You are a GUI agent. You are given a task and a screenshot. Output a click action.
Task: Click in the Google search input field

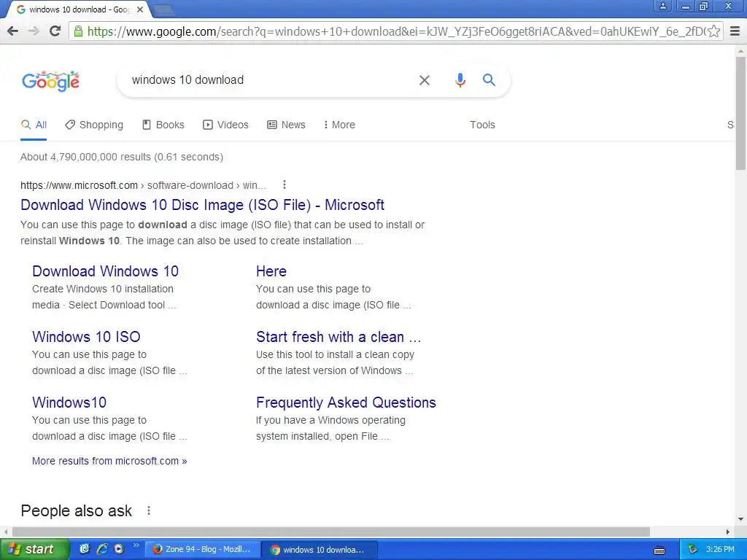267,80
